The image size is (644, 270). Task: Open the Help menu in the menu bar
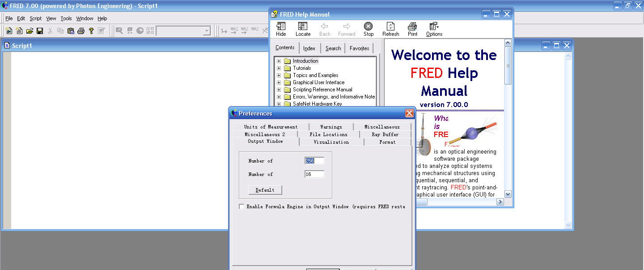[102, 18]
